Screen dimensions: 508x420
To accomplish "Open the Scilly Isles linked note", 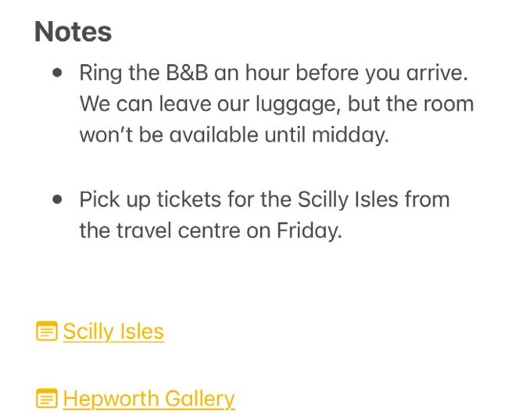I will click(113, 332).
